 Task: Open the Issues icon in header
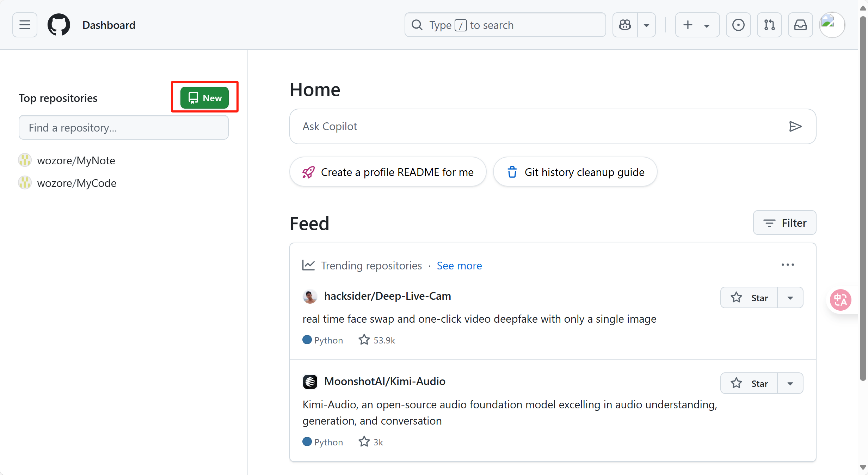pyautogui.click(x=738, y=25)
